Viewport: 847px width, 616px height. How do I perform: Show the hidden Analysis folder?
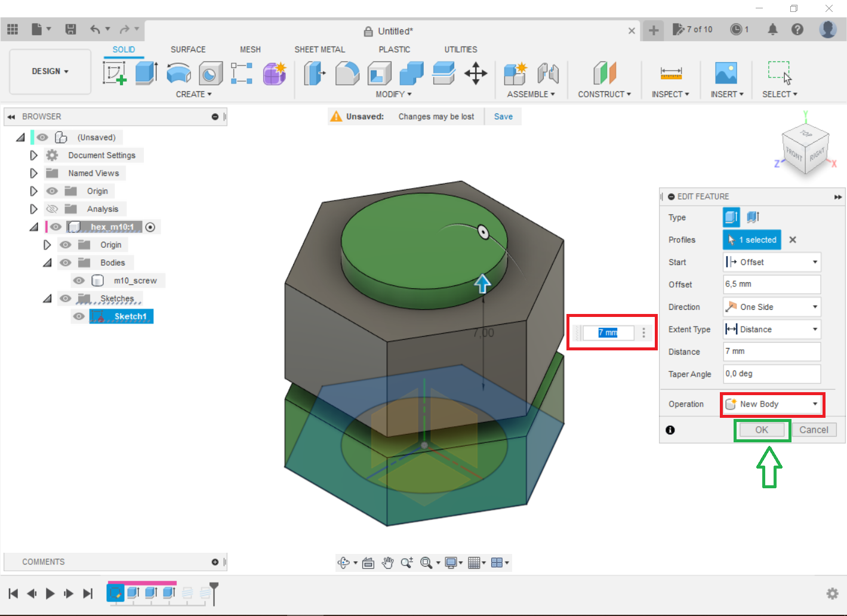53,209
